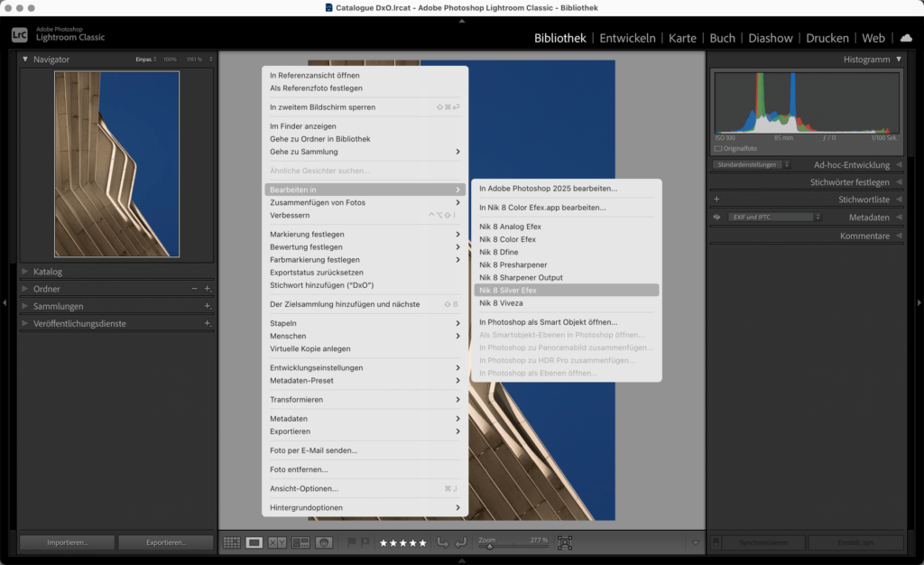Set the rating to five stars

point(422,542)
